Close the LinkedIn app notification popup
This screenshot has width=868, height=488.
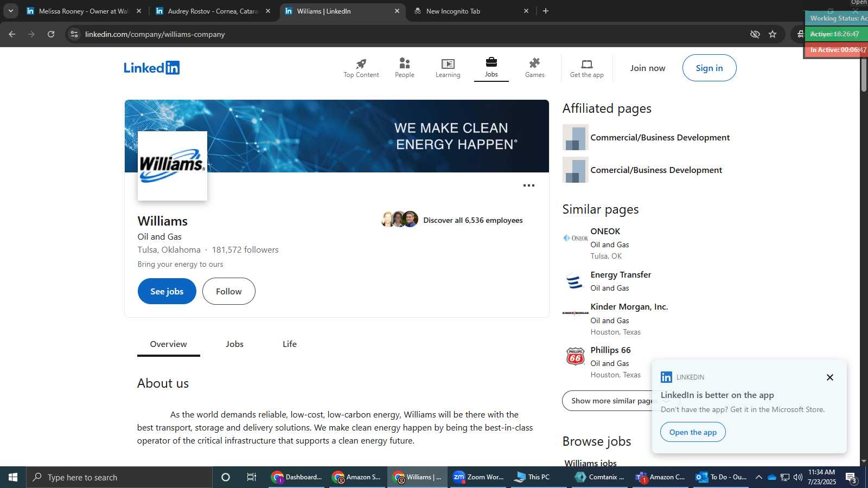(x=829, y=377)
